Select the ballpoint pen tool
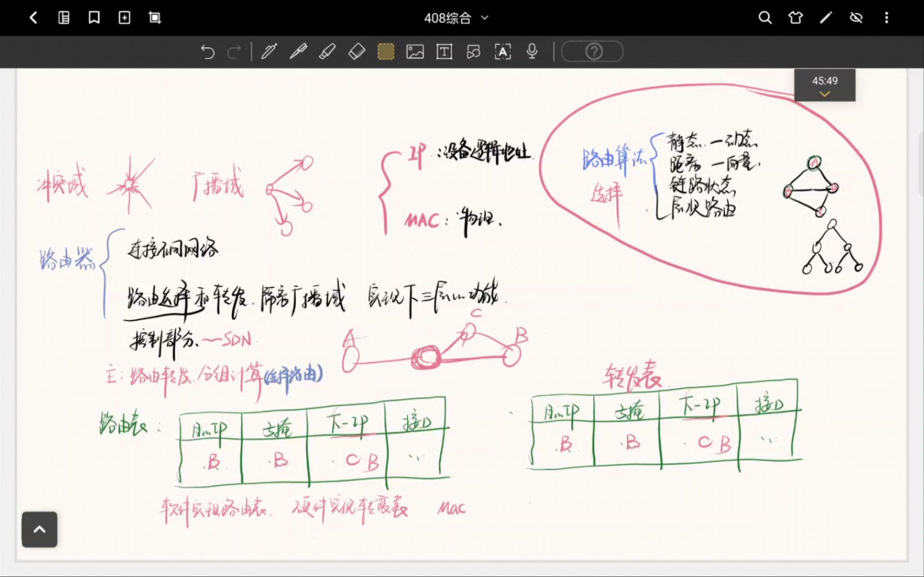The image size is (924, 577). coord(298,52)
